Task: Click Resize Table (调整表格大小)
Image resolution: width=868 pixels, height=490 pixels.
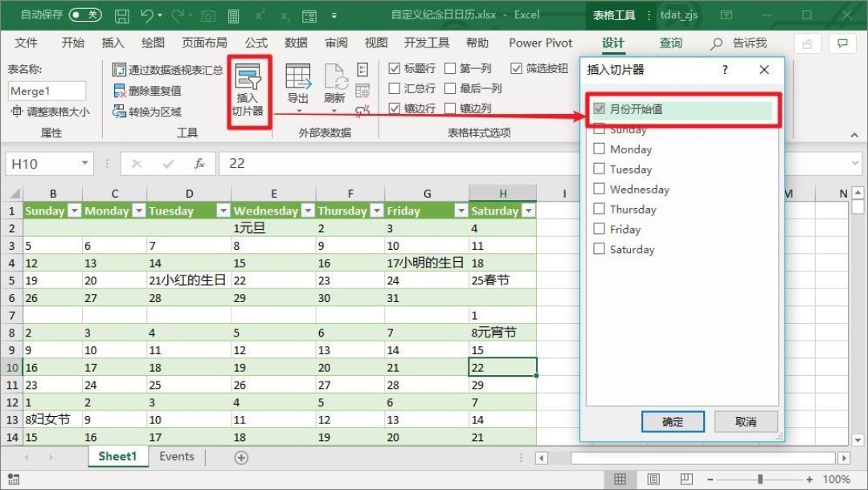Action: pyautogui.click(x=50, y=112)
